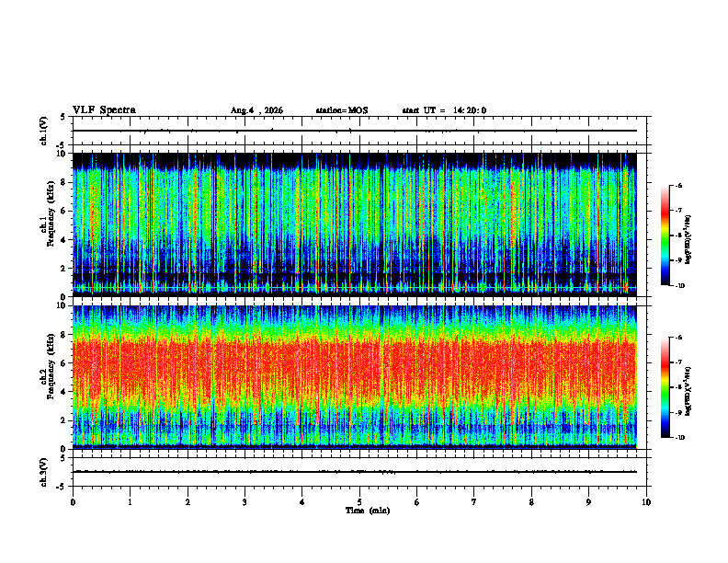Click the "-7" label on ch.2 color bar
This screenshot has height=563, width=728.
click(679, 362)
